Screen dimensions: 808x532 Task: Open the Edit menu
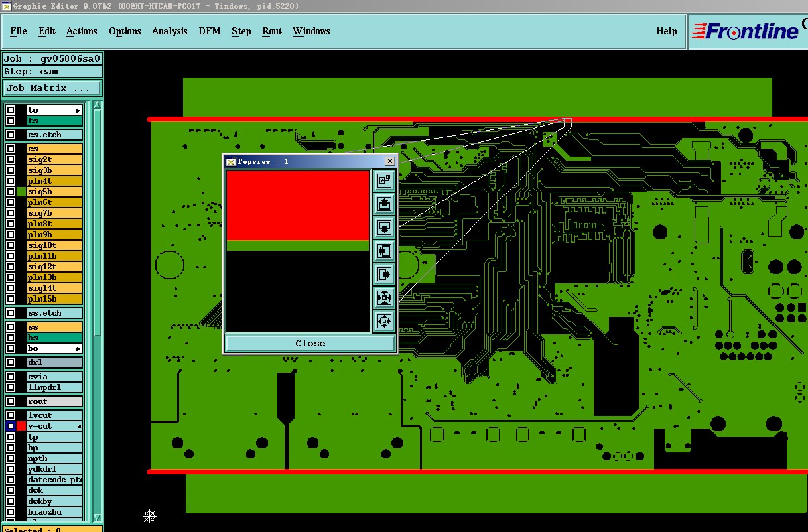(x=47, y=31)
